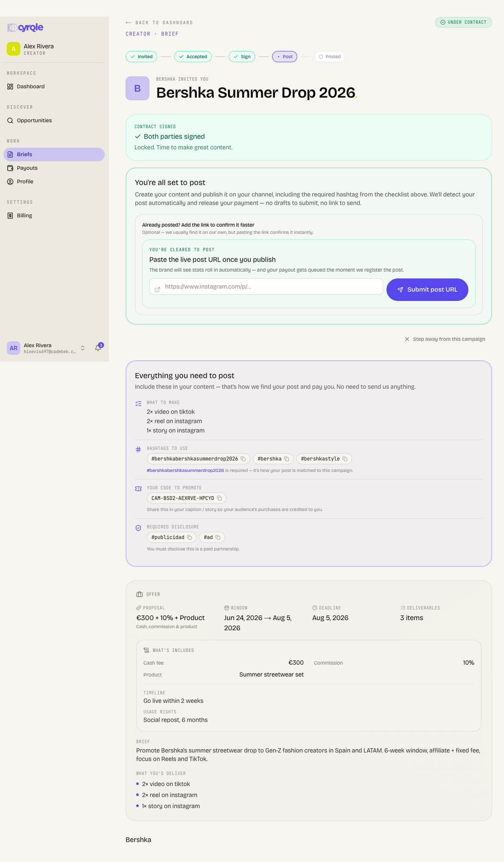Select the Posted step pill

pos(330,56)
